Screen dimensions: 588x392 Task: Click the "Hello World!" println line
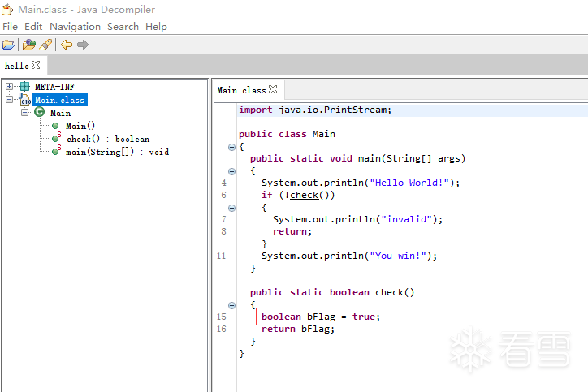[x=361, y=183]
